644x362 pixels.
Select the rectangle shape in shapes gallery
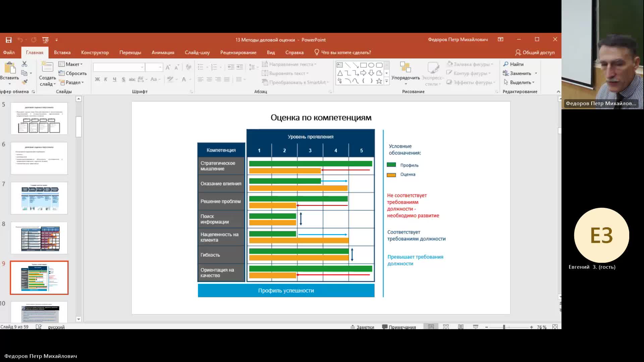pos(363,65)
